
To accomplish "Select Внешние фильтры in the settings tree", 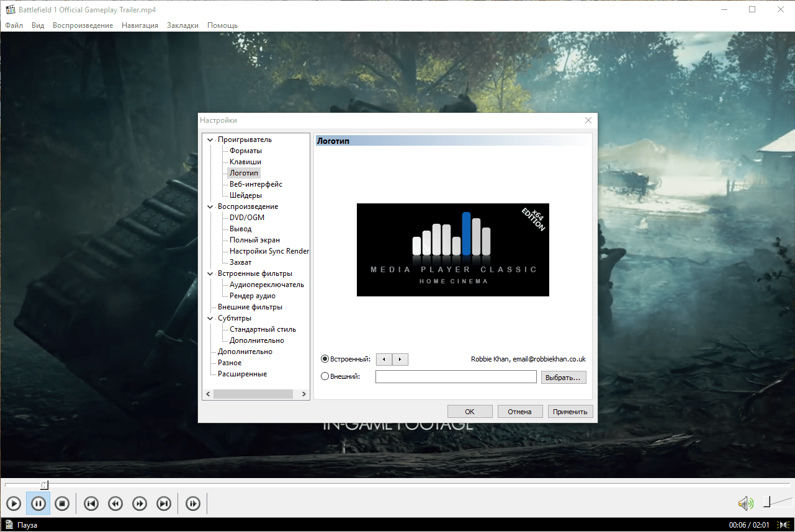I will pos(250,307).
